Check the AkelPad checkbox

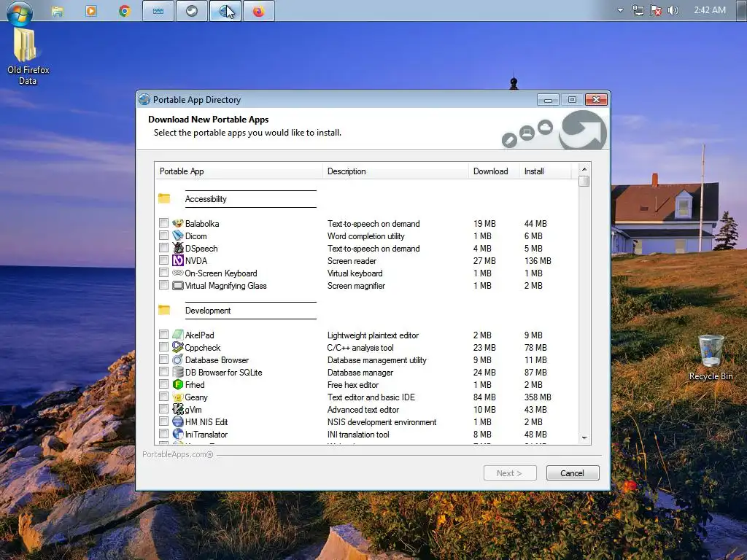164,334
